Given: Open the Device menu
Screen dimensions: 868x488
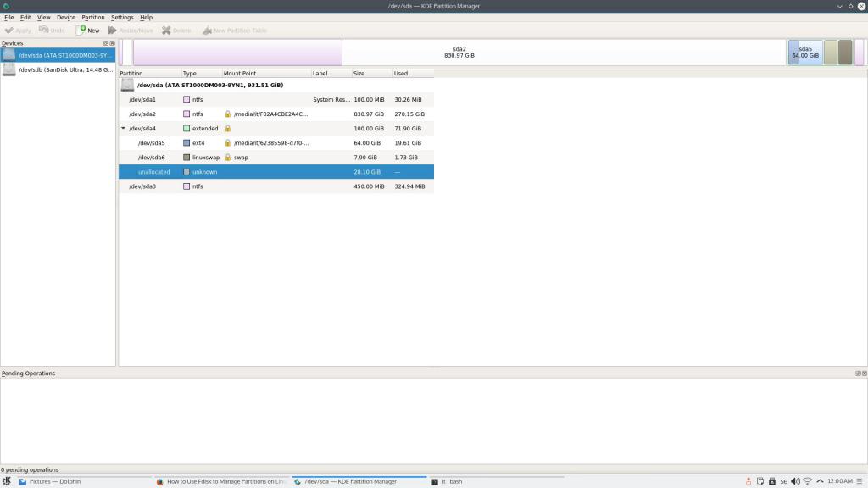Looking at the screenshot, I should [66, 17].
